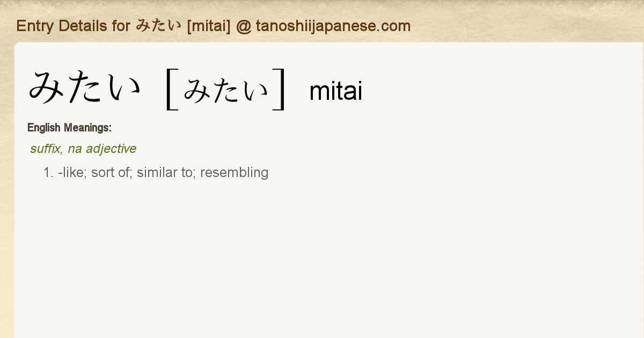Click the meaning "resembling"
The width and height of the screenshot is (644, 338).
(234, 173)
